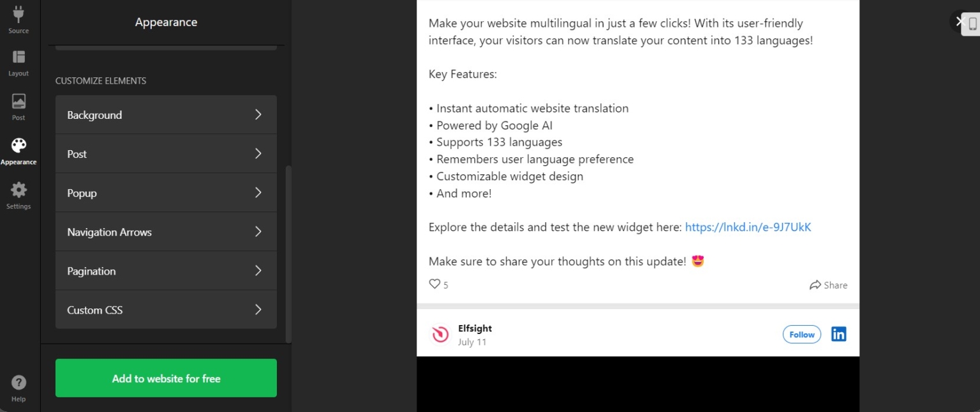This screenshot has height=412, width=980.
Task: Open the lnkd.in widget link
Action: click(x=748, y=227)
